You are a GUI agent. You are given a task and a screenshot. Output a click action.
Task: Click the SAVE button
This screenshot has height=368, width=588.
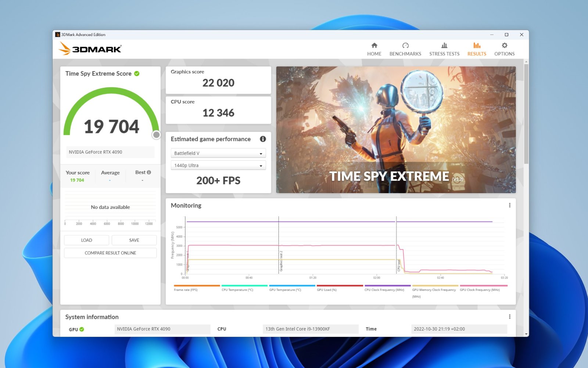134,240
